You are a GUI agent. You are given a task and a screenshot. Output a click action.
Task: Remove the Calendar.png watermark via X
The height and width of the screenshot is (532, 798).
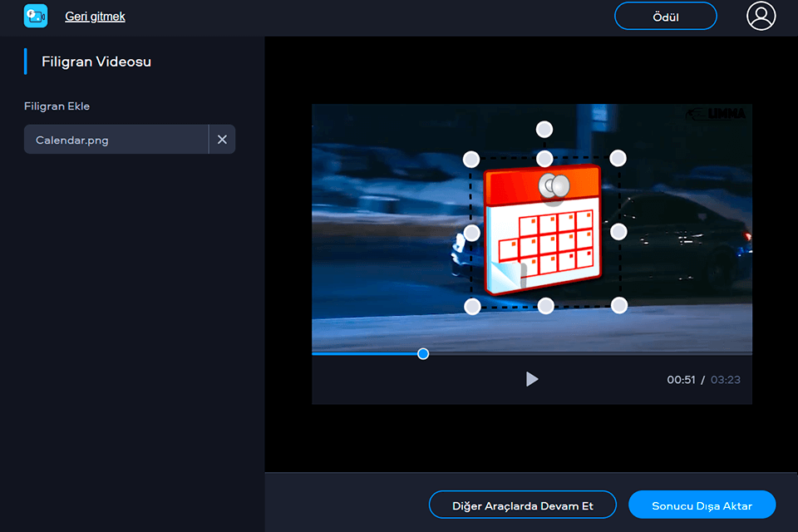tap(222, 139)
